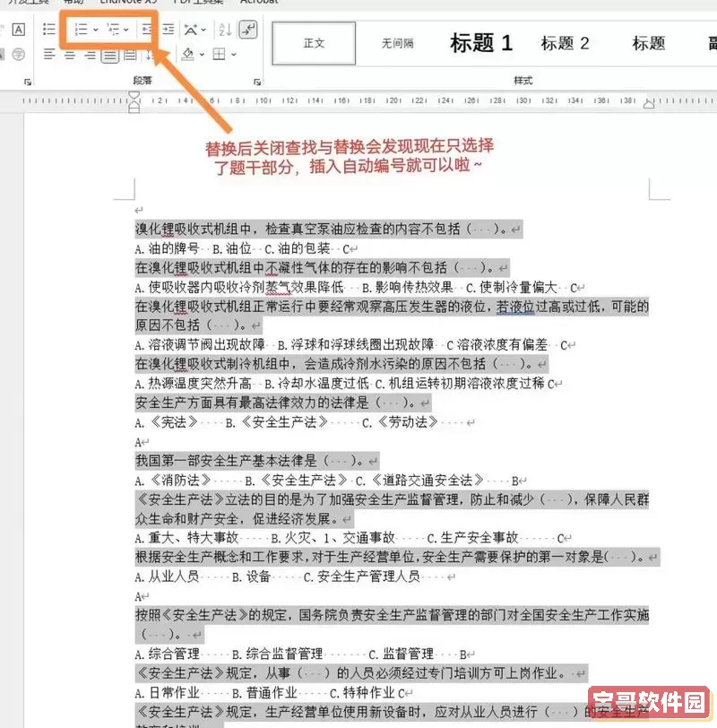Center the paragraph text
The height and width of the screenshot is (728, 717).
click(x=70, y=55)
